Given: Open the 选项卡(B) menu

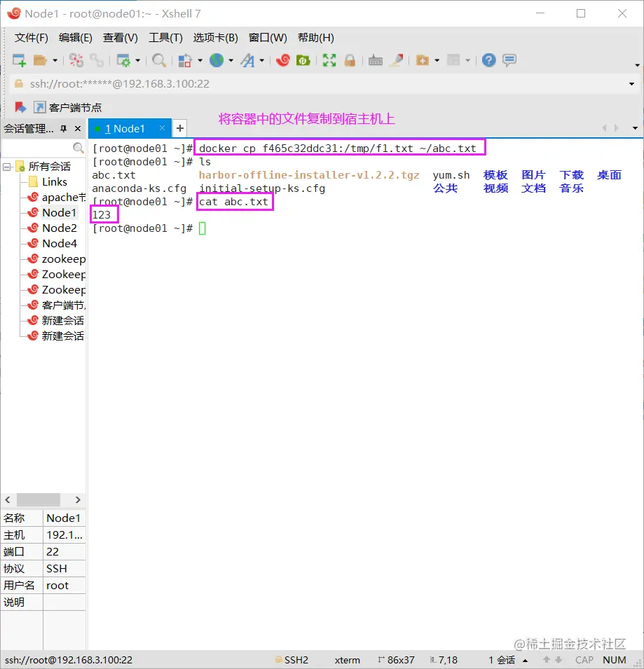Looking at the screenshot, I should click(215, 38).
